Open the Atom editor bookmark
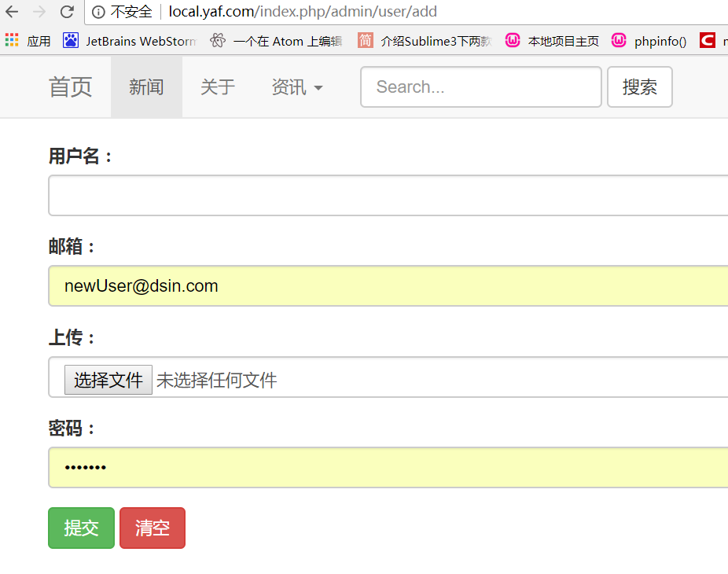The image size is (728, 574). pyautogui.click(x=277, y=41)
